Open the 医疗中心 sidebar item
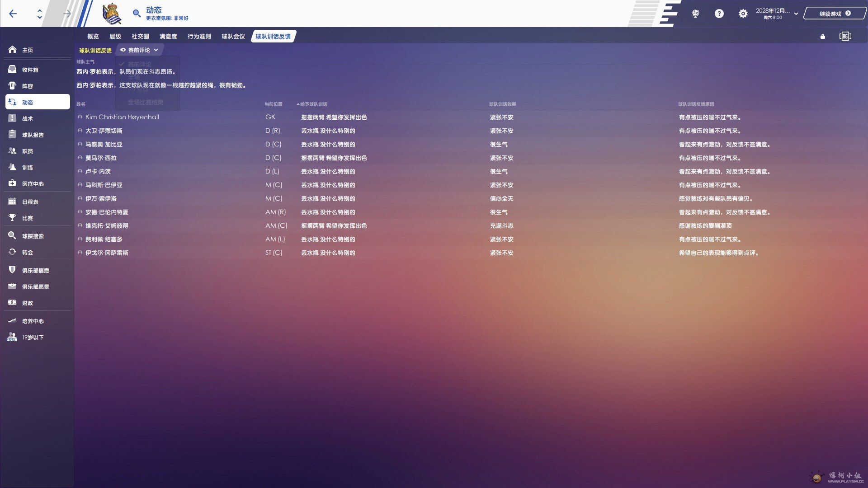868x488 pixels. point(33,183)
